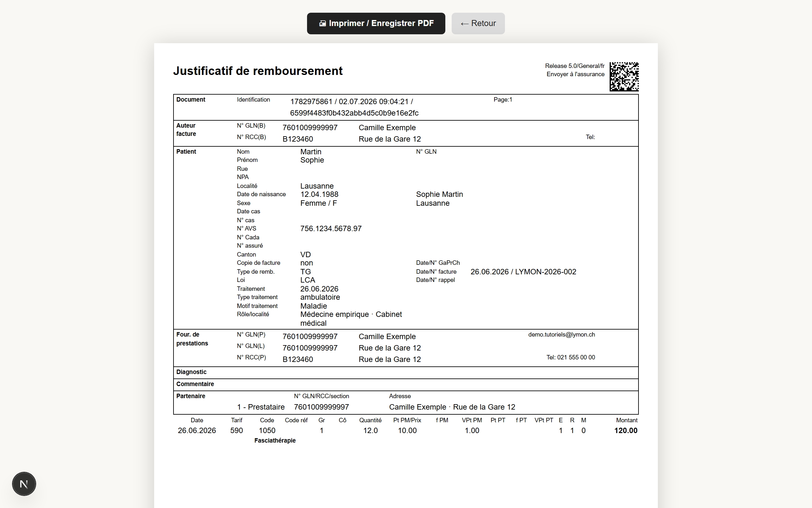Select the Justificatif de remboursement title
The image size is (812, 508).
[x=258, y=71]
